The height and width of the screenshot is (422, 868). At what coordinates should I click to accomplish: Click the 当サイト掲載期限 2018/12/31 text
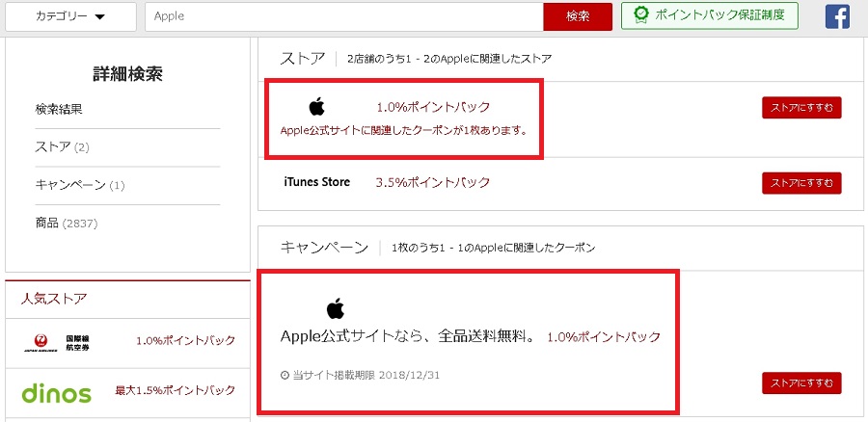coord(366,375)
